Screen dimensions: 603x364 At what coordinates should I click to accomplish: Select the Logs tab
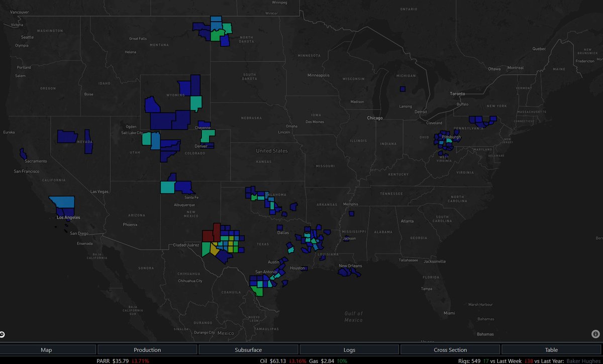[349, 350]
